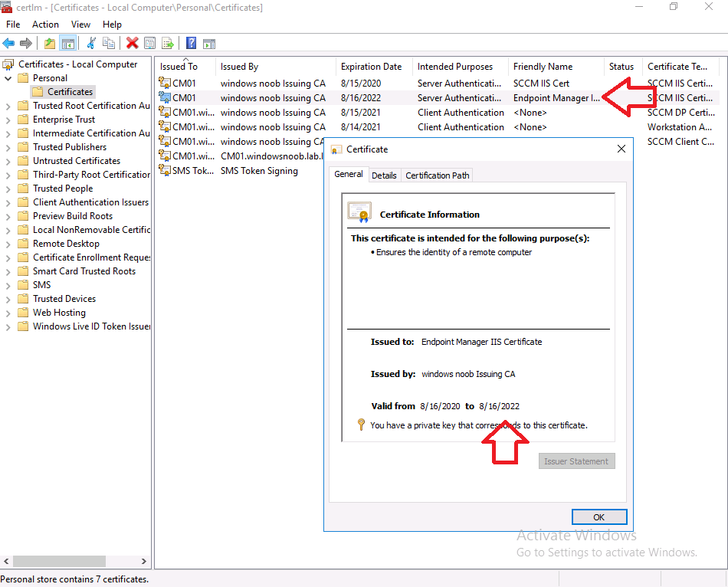Open Properties from the toolbar icon
The image size is (728, 587).
pos(149,44)
